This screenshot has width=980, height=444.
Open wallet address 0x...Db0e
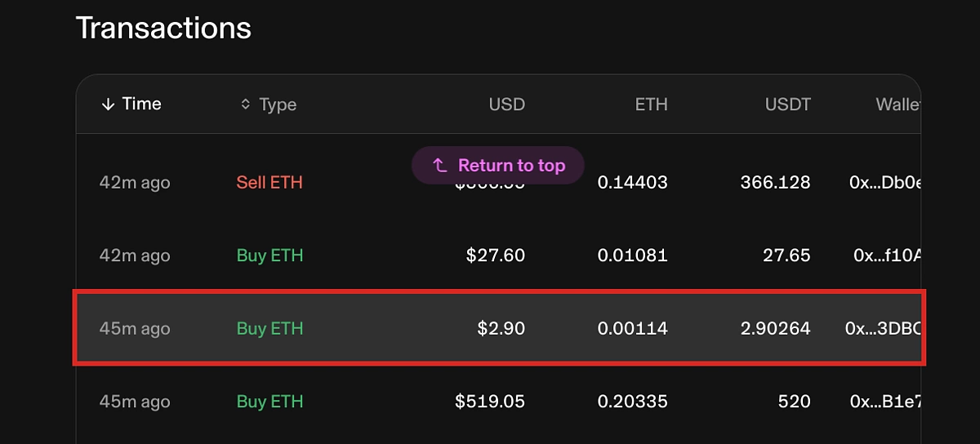click(x=885, y=183)
